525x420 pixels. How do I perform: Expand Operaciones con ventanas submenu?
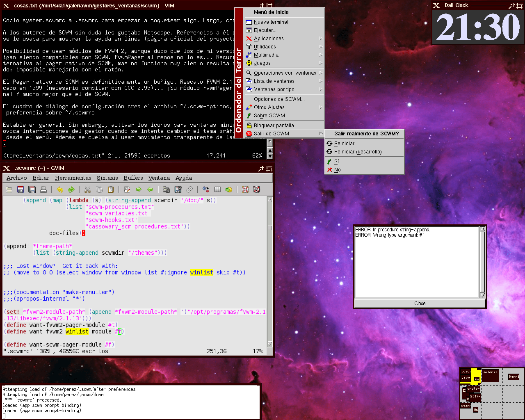(x=284, y=73)
